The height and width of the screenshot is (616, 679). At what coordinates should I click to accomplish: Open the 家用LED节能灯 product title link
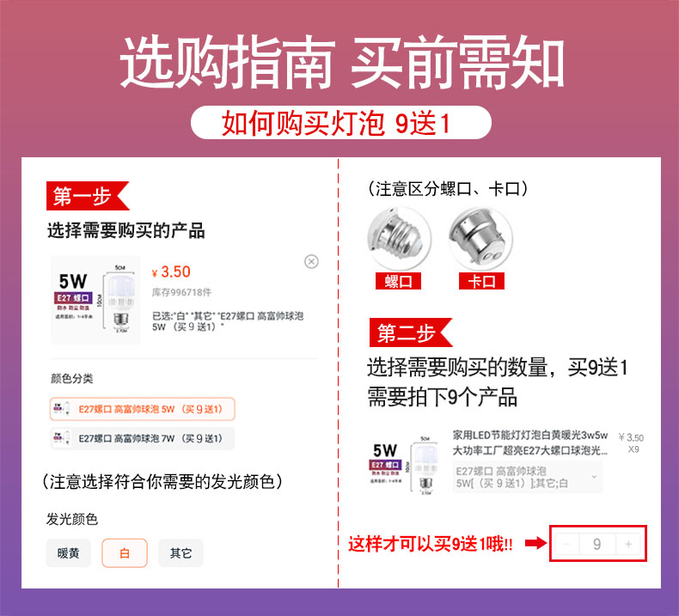tap(530, 442)
